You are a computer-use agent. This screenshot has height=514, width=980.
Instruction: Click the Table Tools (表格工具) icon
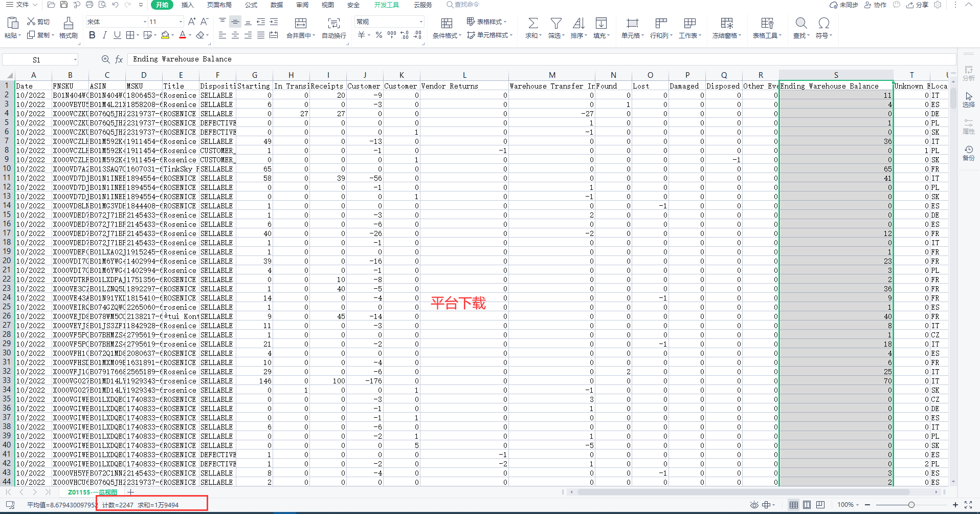coord(767,23)
